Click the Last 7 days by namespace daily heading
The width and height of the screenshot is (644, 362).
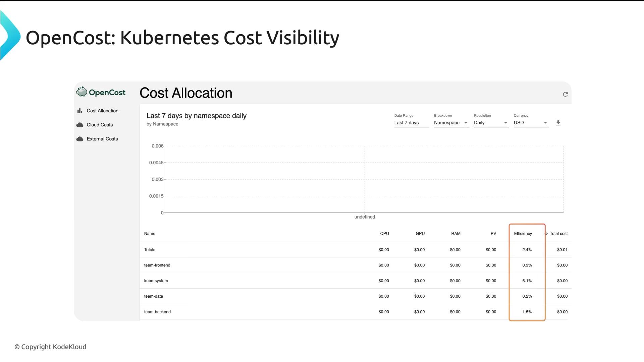pyautogui.click(x=197, y=116)
